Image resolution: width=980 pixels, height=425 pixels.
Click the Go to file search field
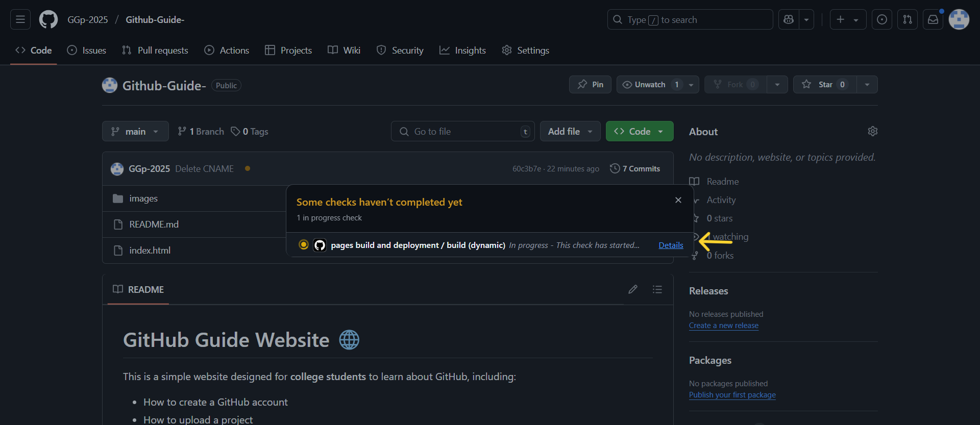click(x=463, y=131)
